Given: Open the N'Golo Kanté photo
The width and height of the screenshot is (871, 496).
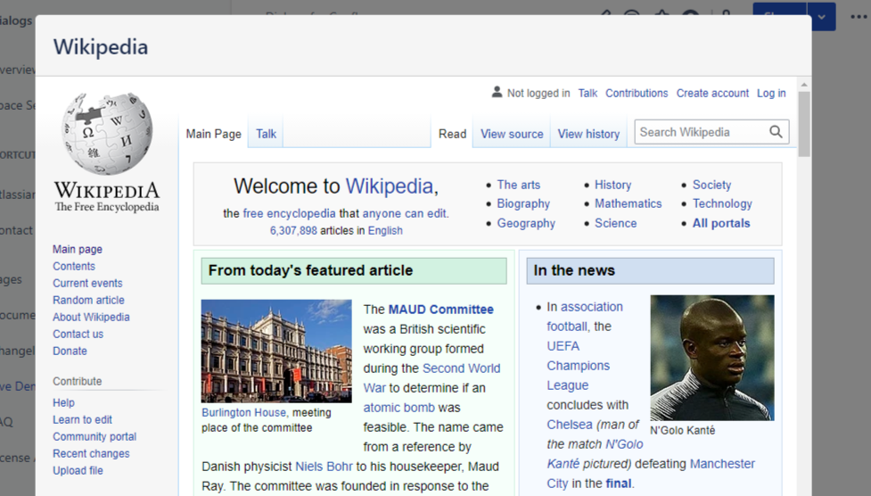Looking at the screenshot, I should pyautogui.click(x=712, y=357).
